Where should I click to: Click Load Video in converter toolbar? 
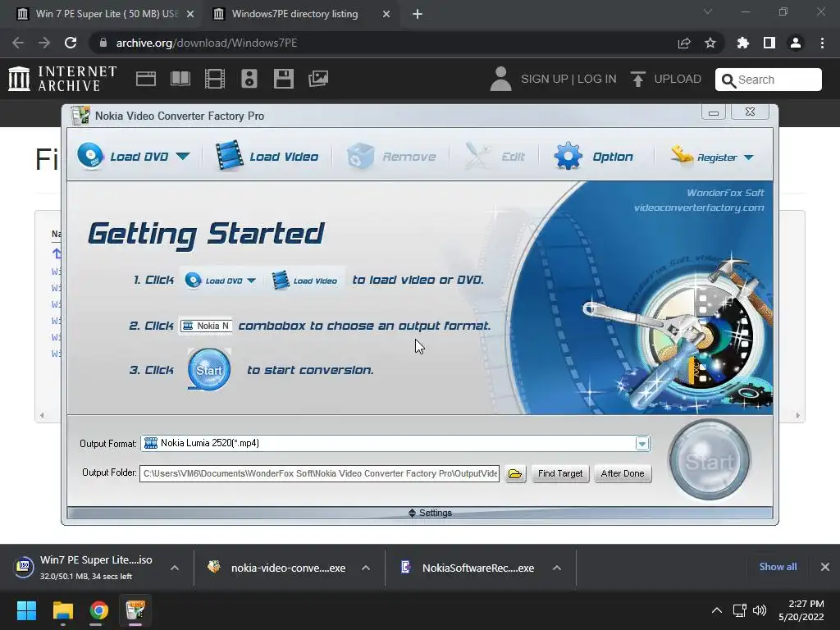[x=267, y=156]
